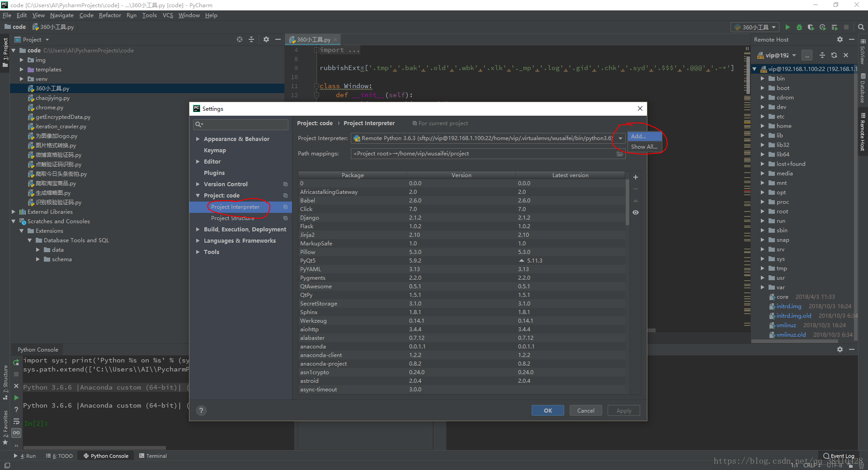
Task: Open the Refactor menu
Action: [x=110, y=15]
